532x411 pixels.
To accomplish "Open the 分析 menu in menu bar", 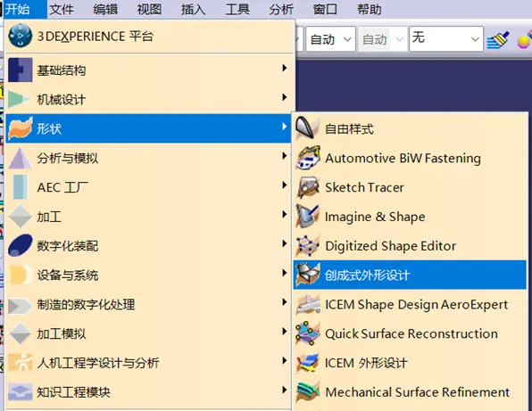I will pos(281,9).
